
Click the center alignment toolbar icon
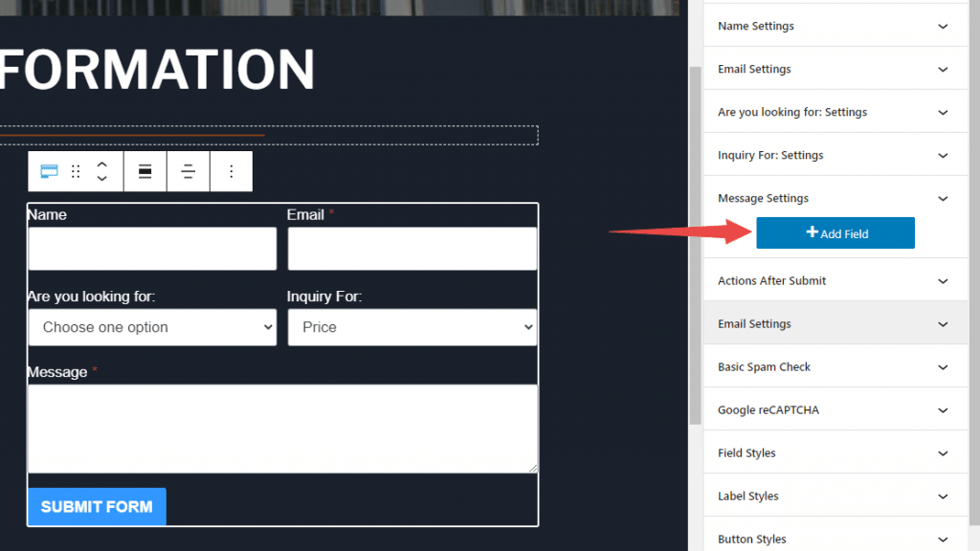[x=189, y=171]
